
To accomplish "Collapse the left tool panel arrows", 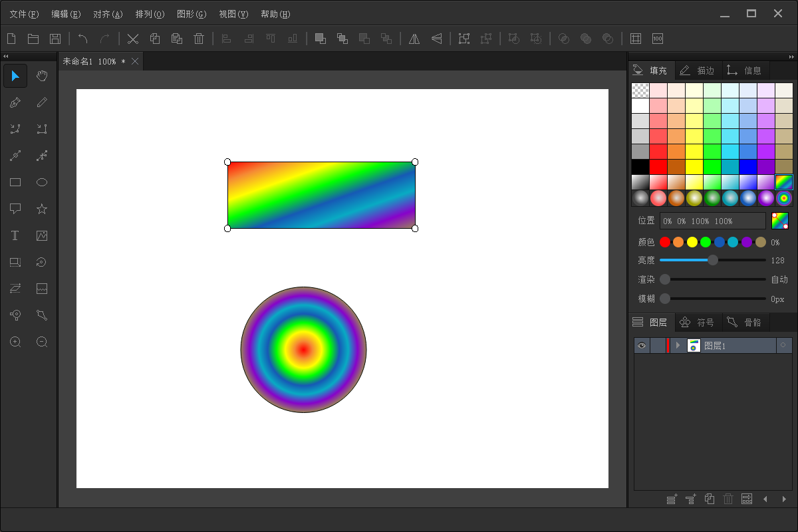I will pos(5,56).
